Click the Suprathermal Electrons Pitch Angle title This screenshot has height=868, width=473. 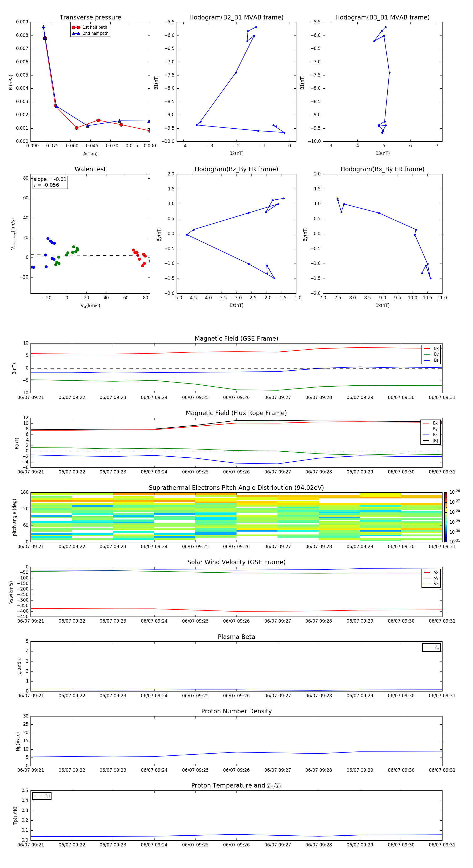pos(236,488)
